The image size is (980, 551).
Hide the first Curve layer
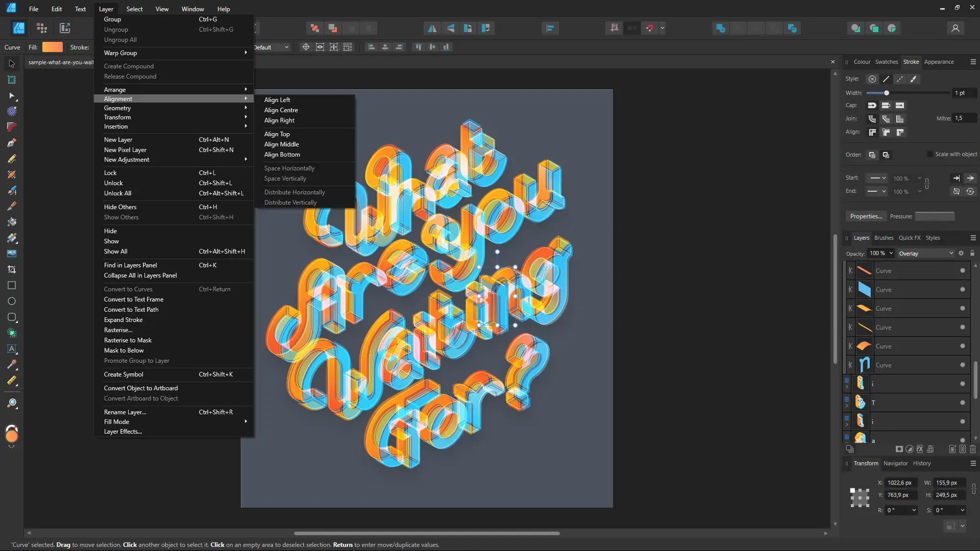962,270
